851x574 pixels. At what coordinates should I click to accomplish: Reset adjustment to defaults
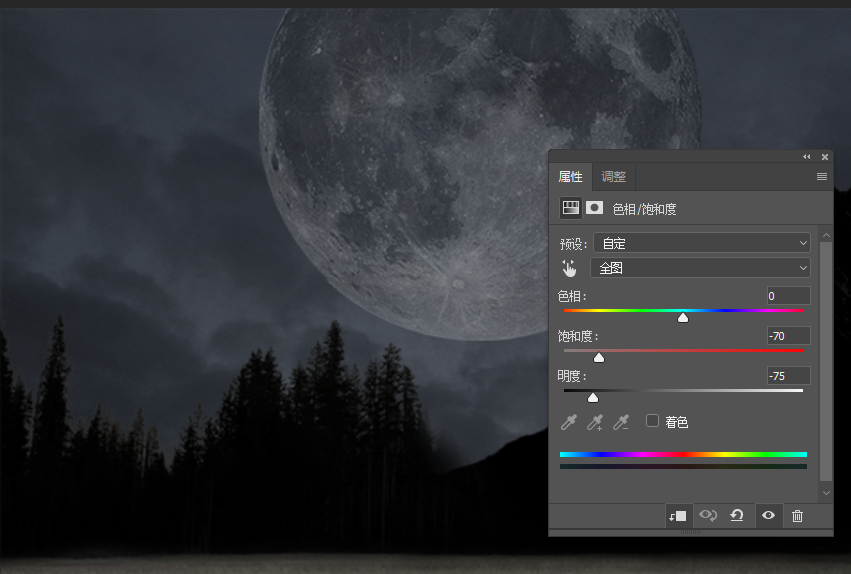(736, 515)
